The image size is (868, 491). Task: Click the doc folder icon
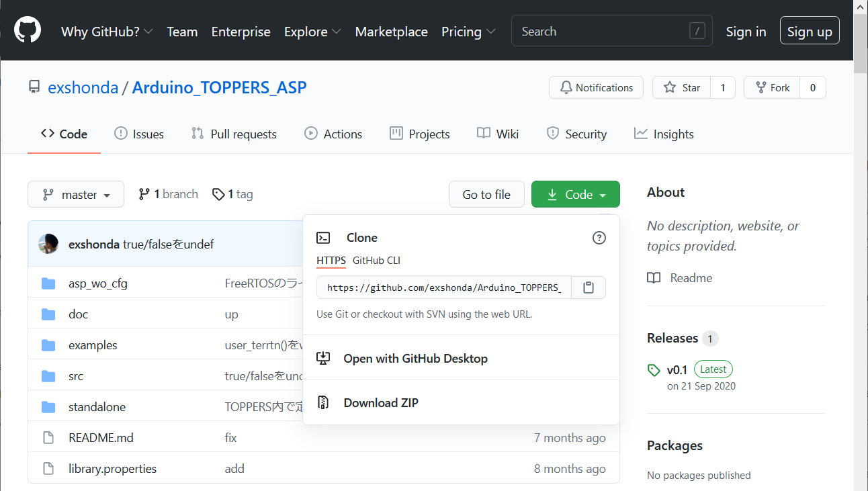pyautogui.click(x=48, y=314)
